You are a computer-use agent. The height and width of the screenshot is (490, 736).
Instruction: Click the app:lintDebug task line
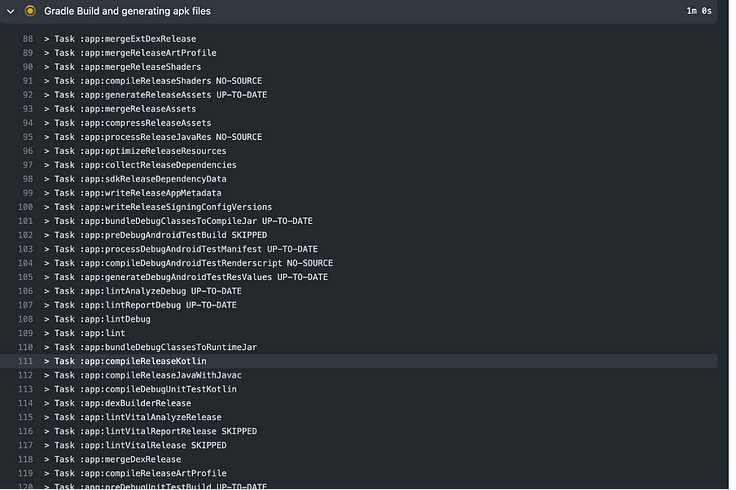pos(97,319)
